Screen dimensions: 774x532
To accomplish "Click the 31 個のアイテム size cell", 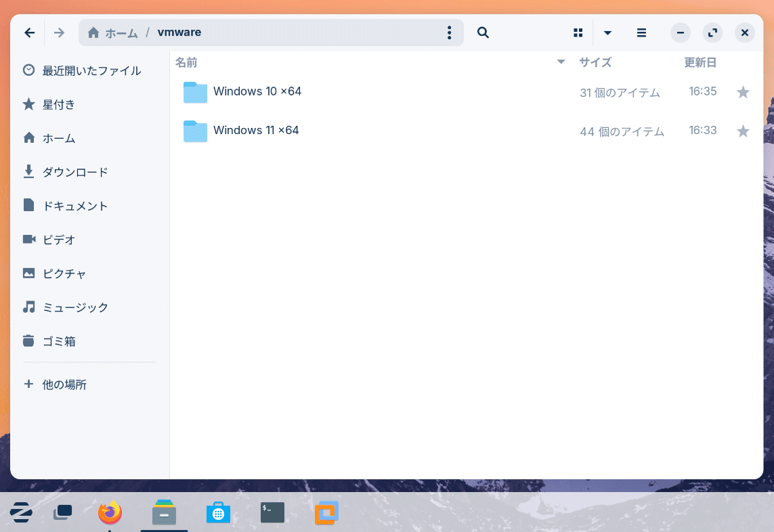I will click(x=620, y=93).
